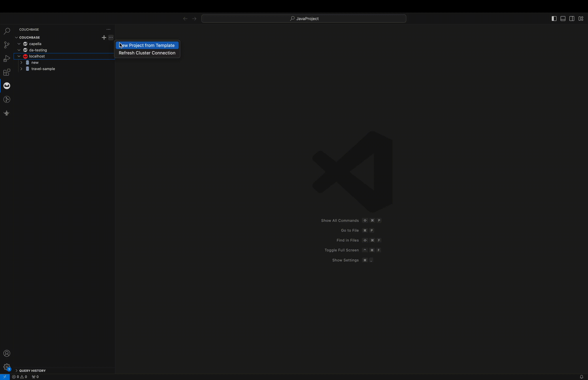Click the Show Settings hint
The width and height of the screenshot is (588, 380).
pos(345,260)
